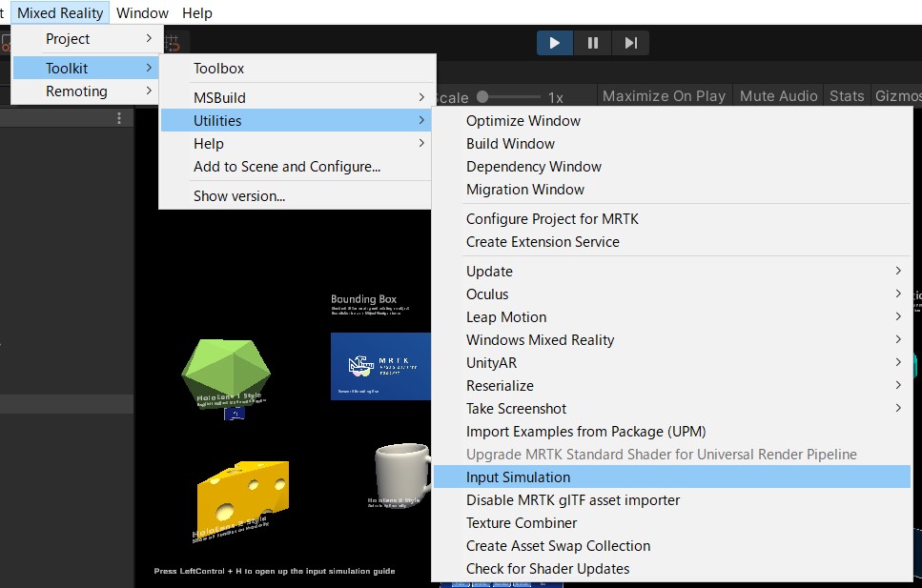This screenshot has width=922, height=588.
Task: Click the green icosahedron object
Action: (x=226, y=374)
